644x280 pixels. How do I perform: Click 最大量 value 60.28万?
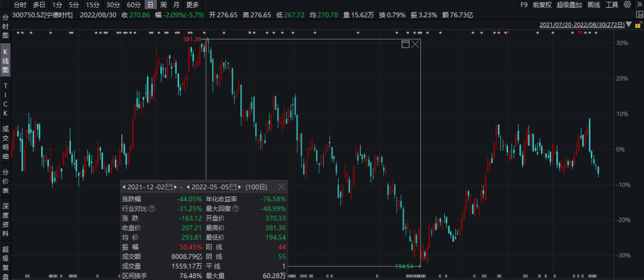(x=274, y=275)
